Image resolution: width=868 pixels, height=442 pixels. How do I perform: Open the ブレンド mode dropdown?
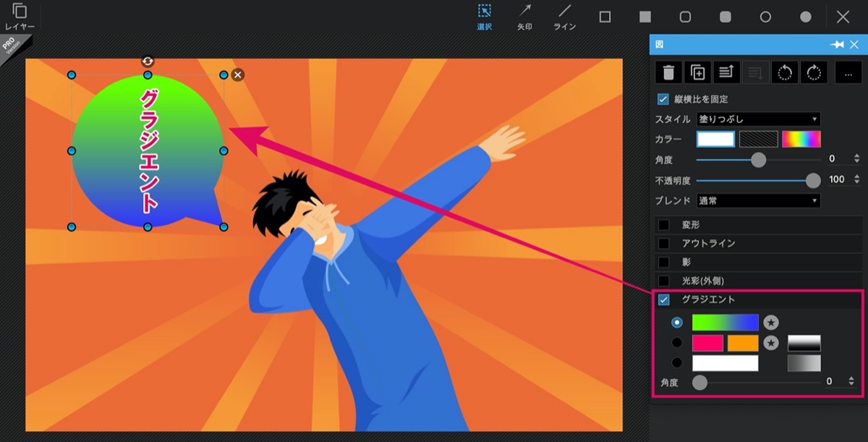758,200
